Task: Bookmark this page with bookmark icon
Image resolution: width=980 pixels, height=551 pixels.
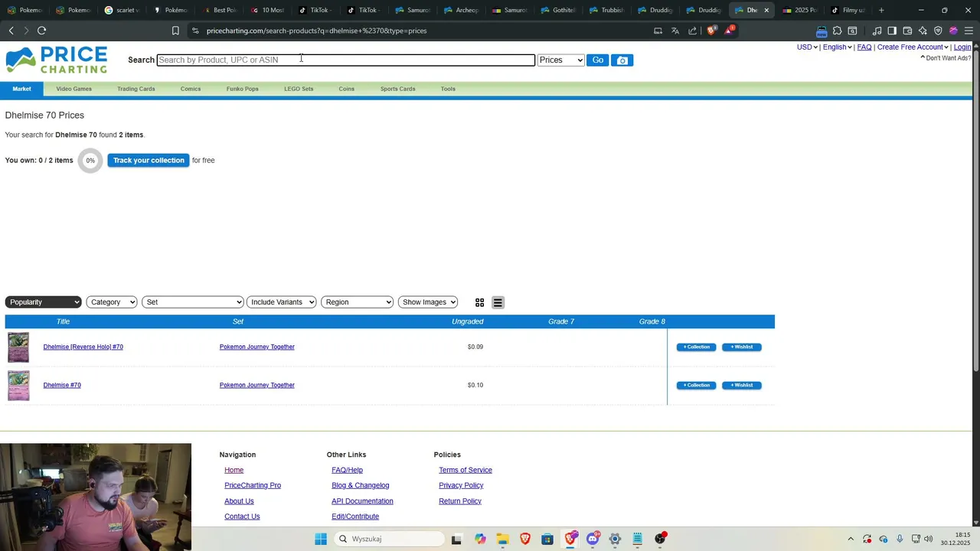Action: point(175,31)
